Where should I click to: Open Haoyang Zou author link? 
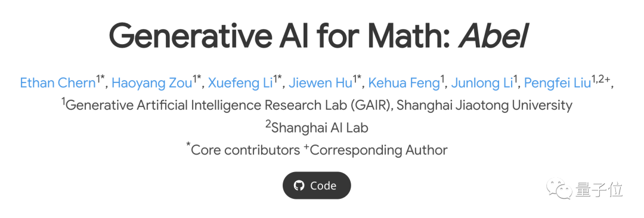(x=152, y=83)
